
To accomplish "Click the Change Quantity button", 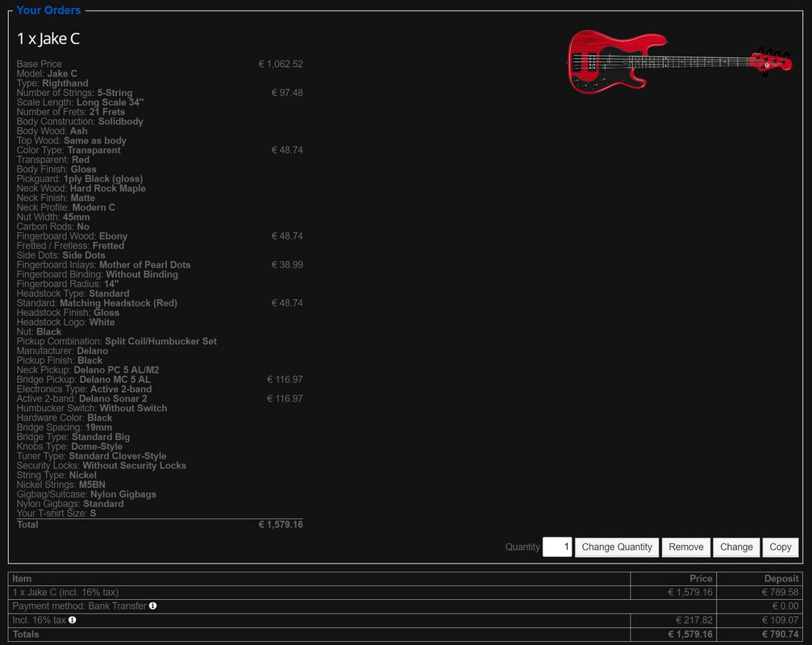I will tap(617, 547).
